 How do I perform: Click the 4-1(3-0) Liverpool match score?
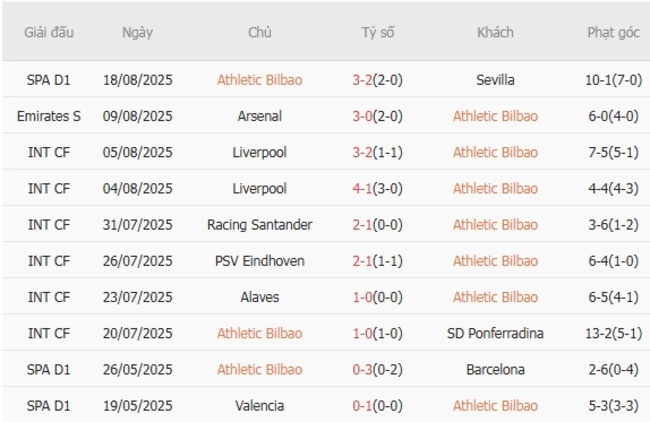[378, 188]
